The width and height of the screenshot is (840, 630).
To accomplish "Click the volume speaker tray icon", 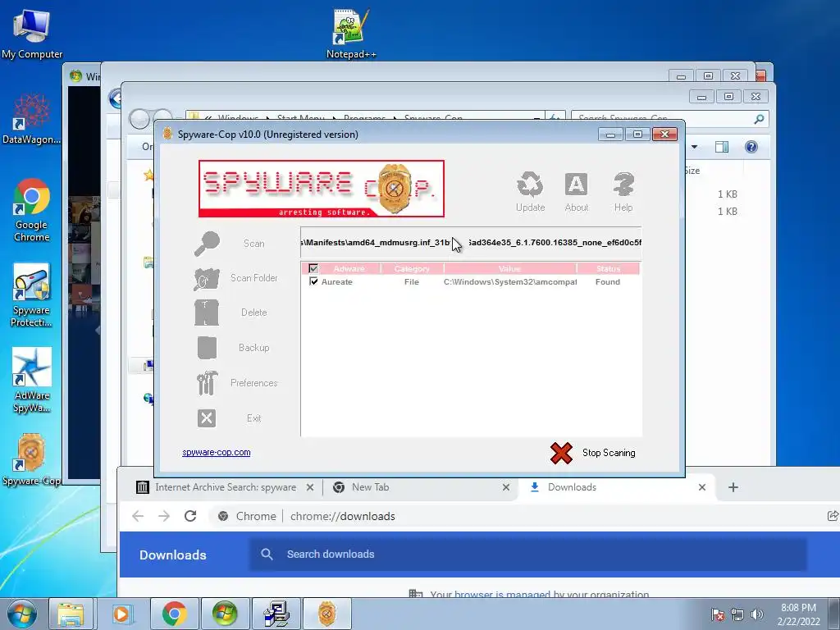I will pos(756,614).
